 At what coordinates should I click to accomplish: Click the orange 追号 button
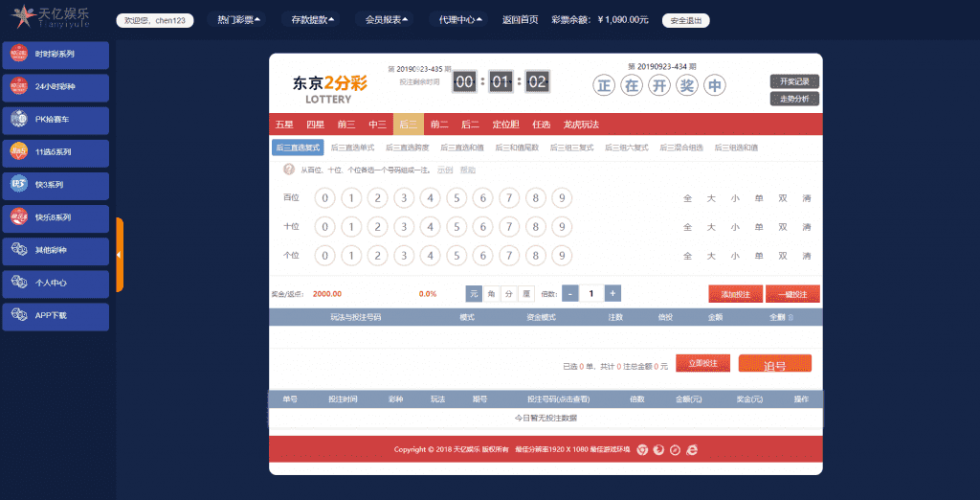(x=774, y=365)
